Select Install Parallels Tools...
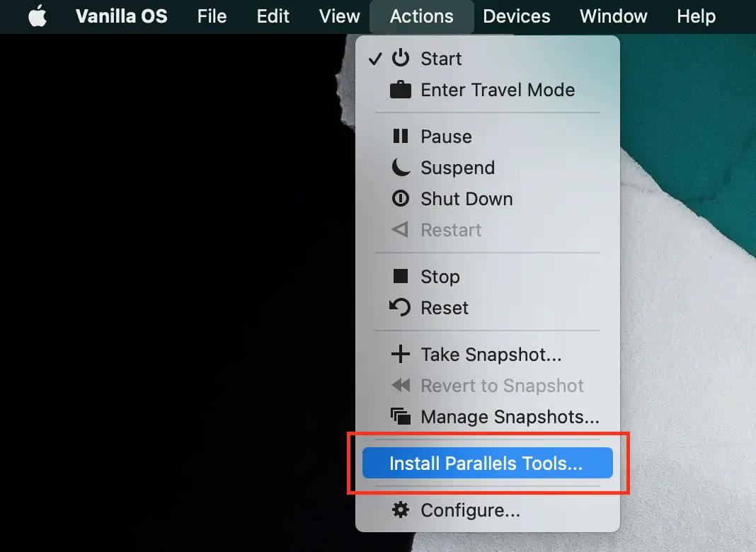The image size is (756, 552). tap(488, 464)
